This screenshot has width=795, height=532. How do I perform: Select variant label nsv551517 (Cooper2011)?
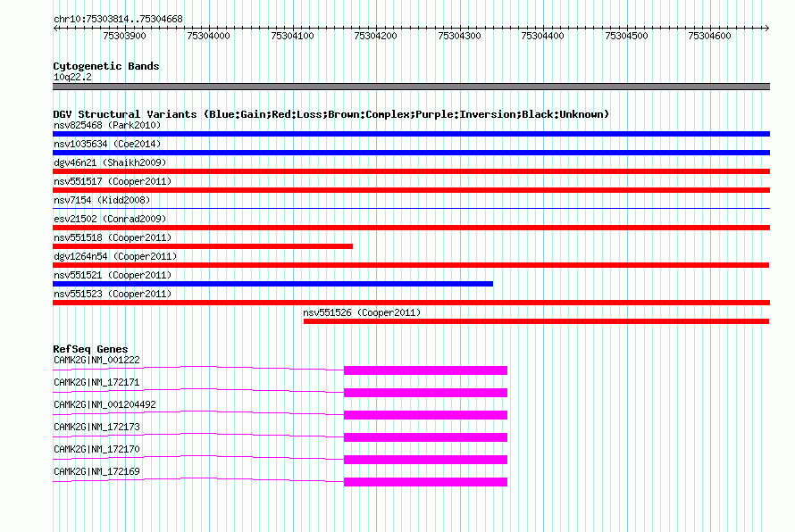113,181
